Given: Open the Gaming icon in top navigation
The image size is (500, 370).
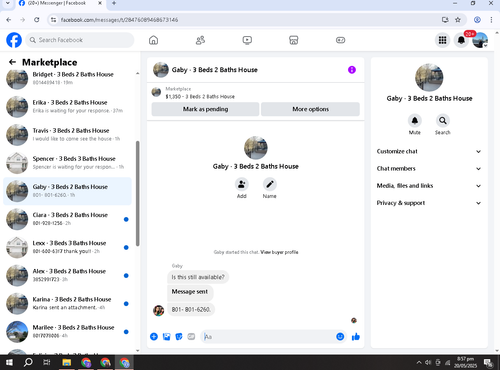Looking at the screenshot, I should [340, 40].
